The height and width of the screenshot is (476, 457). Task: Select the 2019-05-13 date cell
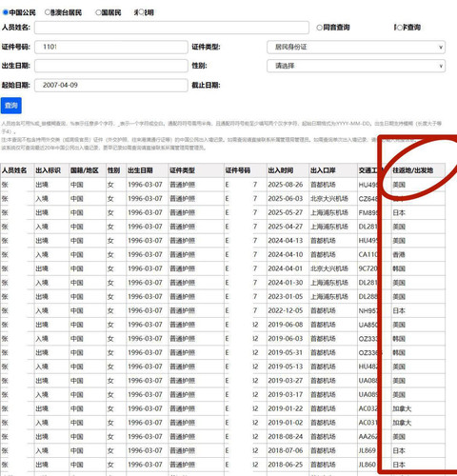point(286,367)
